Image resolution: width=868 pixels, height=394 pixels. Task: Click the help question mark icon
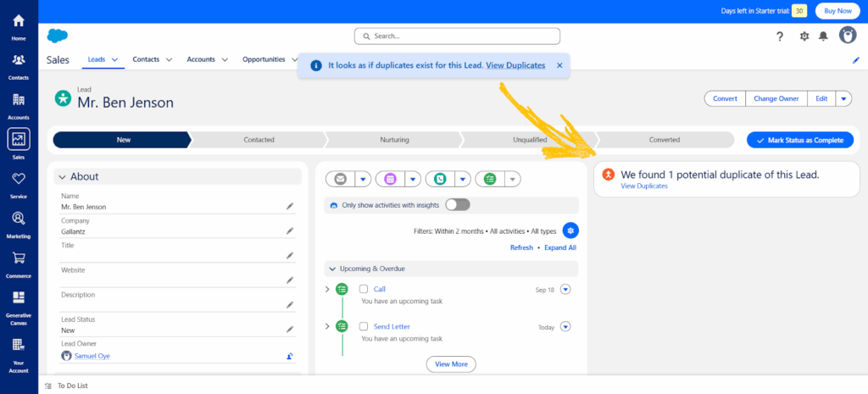pos(780,36)
